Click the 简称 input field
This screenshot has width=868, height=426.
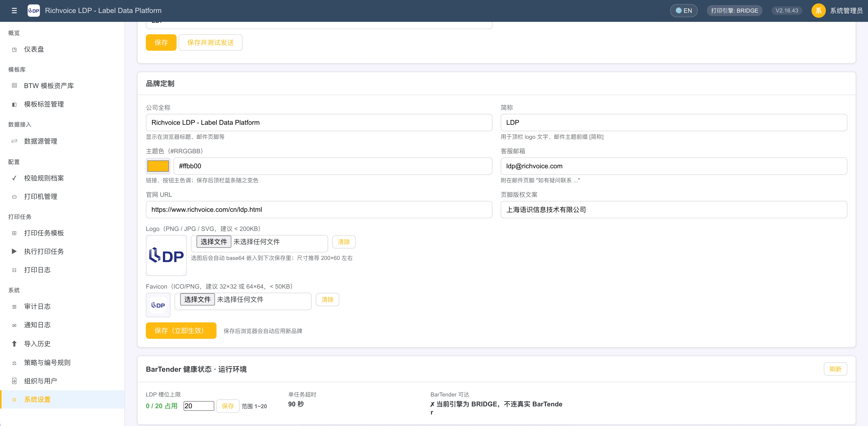click(674, 122)
